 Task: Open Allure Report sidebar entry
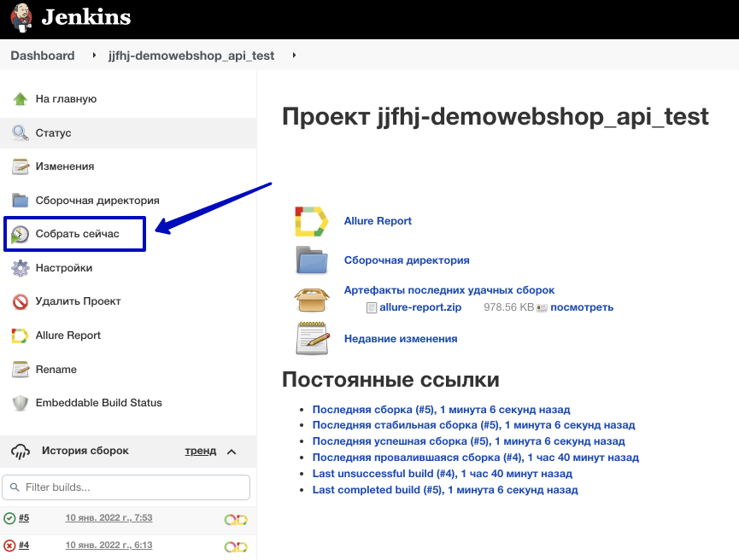pyautogui.click(x=68, y=335)
